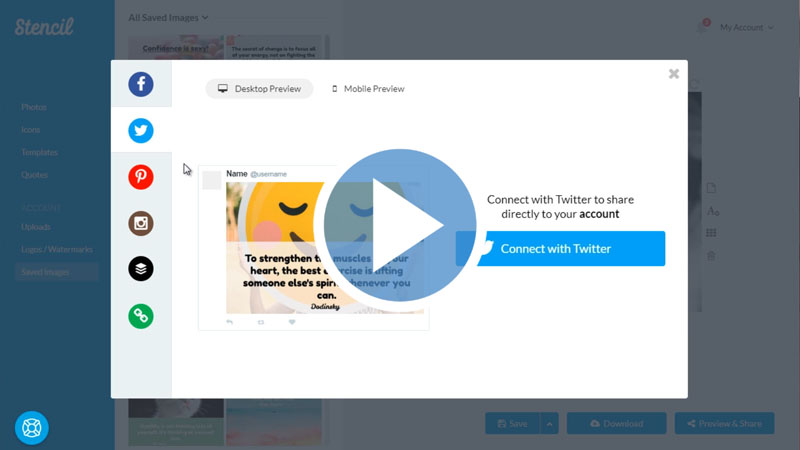Close the share preview dialog
This screenshot has height=450, width=800.
click(674, 74)
